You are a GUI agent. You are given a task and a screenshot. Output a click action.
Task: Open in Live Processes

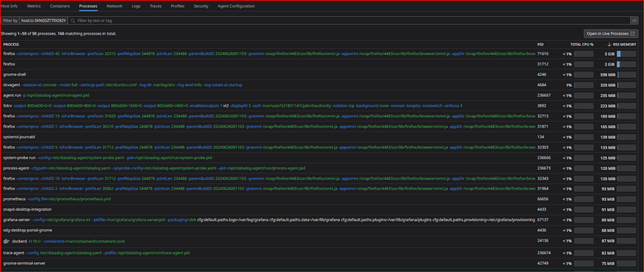coord(611,34)
